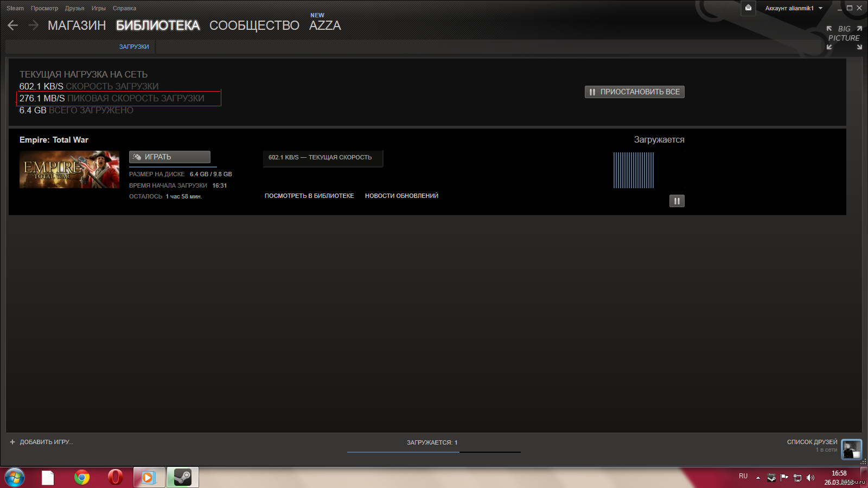Screen dimensions: 868x488
Task: Switch to Steam in the taskbar
Action: coord(182,478)
